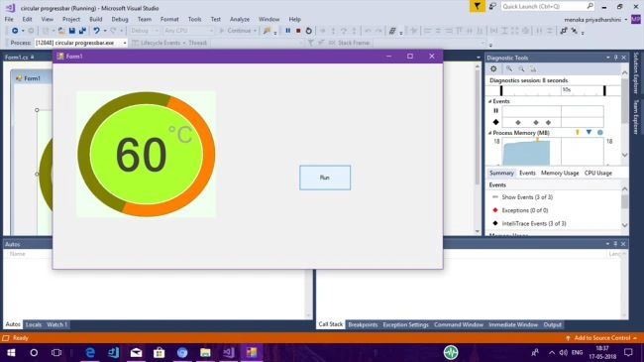Click the circular temperature progress bar
The height and width of the screenshot is (362, 644).
coord(147,155)
